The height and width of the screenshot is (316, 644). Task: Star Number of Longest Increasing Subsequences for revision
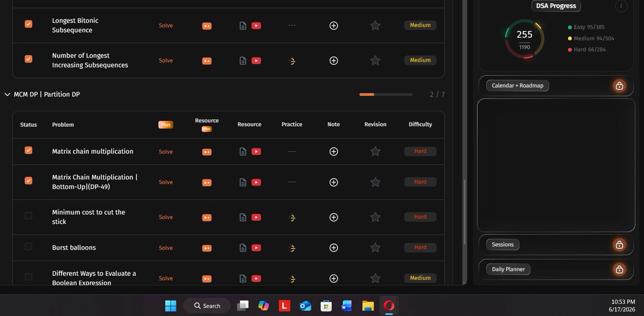pos(375,61)
